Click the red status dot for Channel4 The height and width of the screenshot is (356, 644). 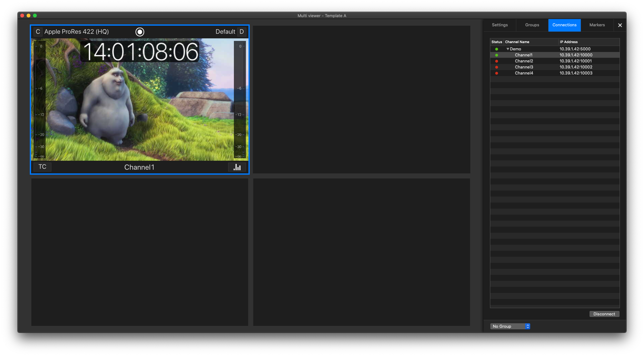(x=497, y=73)
